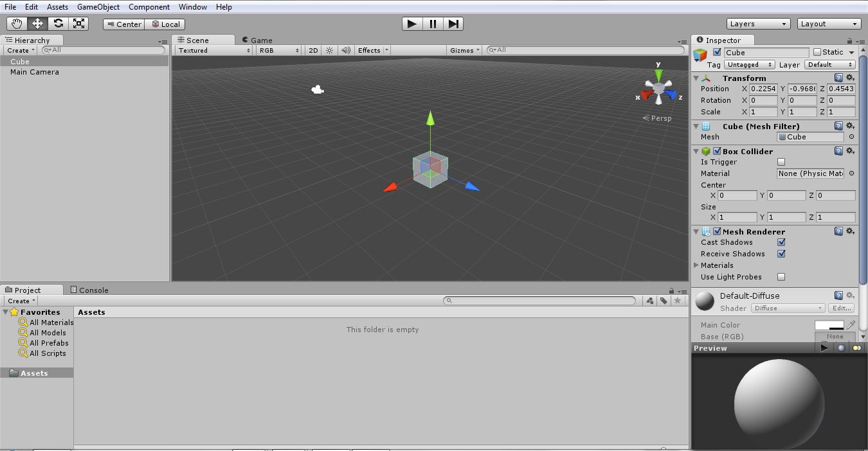Select the Hand tool in toolbar

(x=17, y=24)
